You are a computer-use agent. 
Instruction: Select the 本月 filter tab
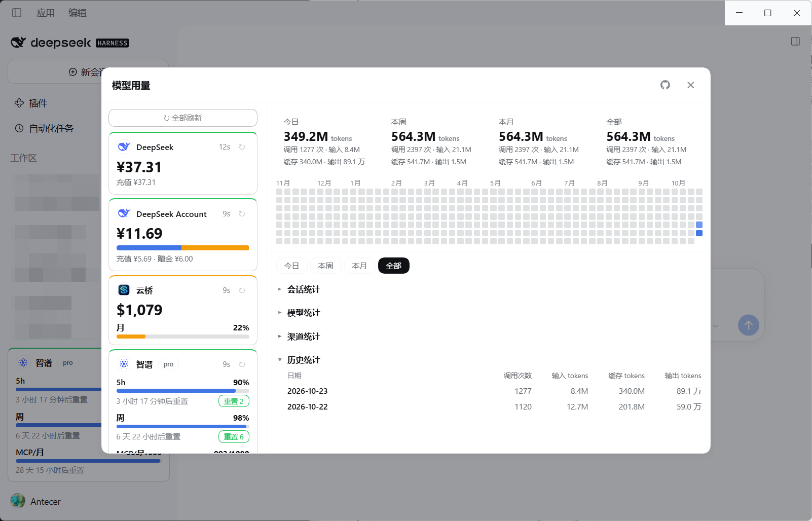point(359,266)
